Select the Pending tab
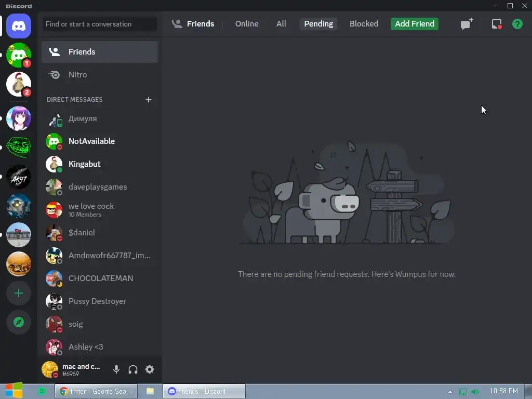The height and width of the screenshot is (399, 532). click(x=318, y=24)
